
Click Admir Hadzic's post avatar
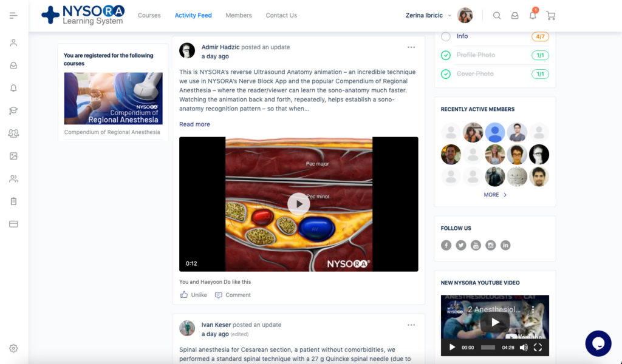coord(187,51)
